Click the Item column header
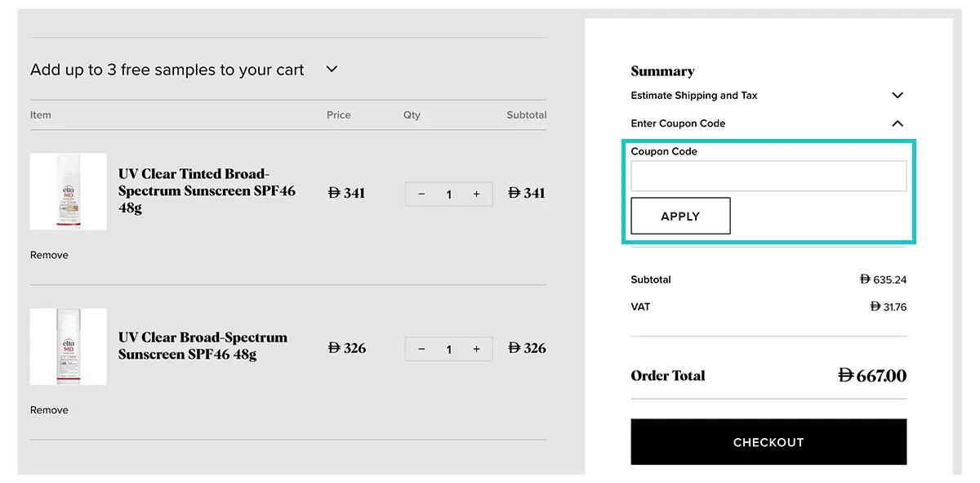This screenshot has width=980, height=483. click(x=41, y=115)
